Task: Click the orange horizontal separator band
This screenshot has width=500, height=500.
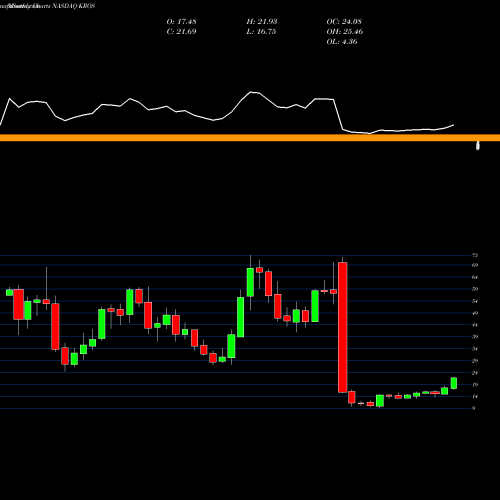Action: [250, 138]
